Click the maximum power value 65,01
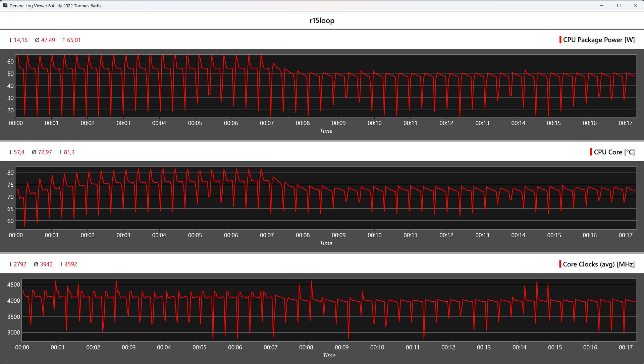Viewport: 644px width, 364px height. click(74, 40)
